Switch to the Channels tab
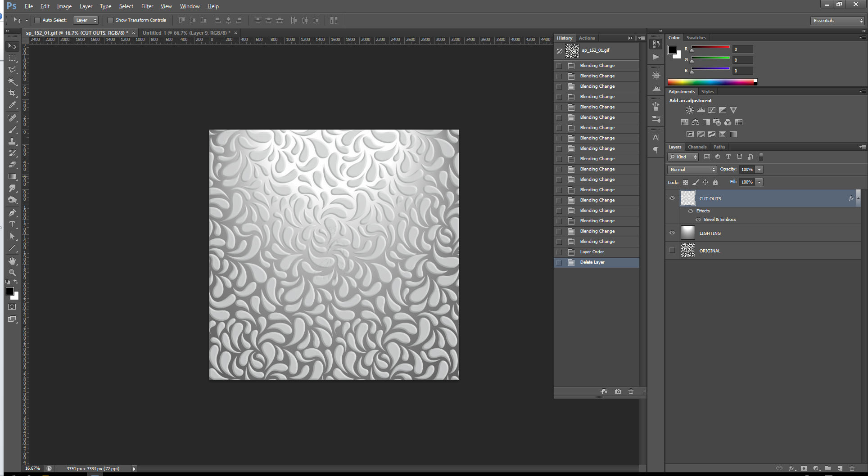The image size is (868, 476). click(x=697, y=147)
